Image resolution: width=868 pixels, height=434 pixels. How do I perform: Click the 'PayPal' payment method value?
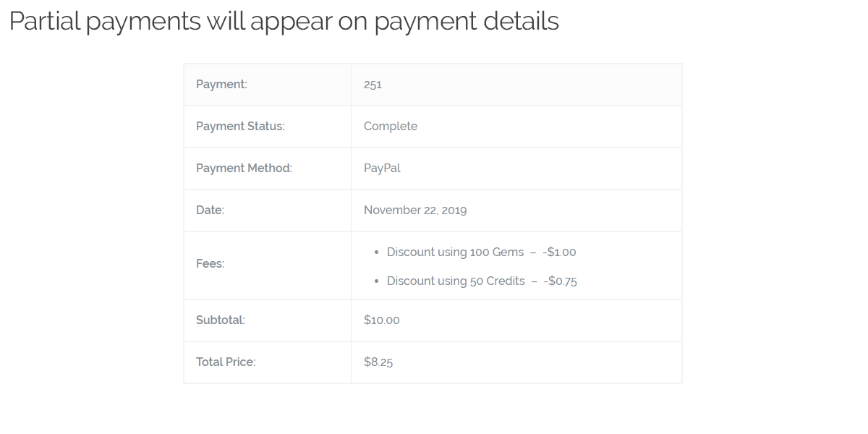[382, 169]
